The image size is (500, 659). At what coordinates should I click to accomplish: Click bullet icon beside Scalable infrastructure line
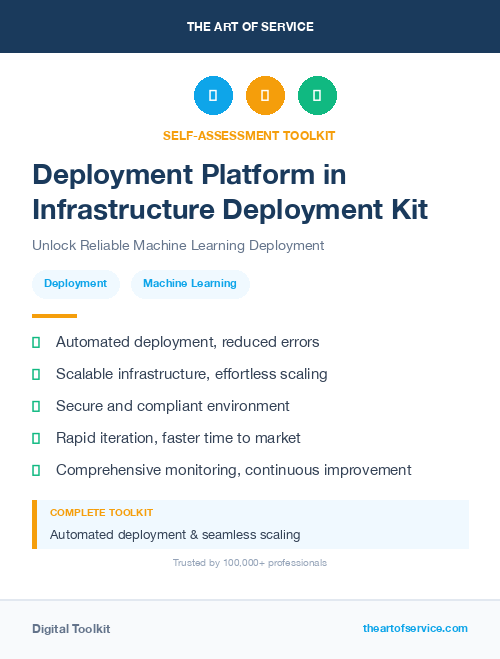[36, 374]
